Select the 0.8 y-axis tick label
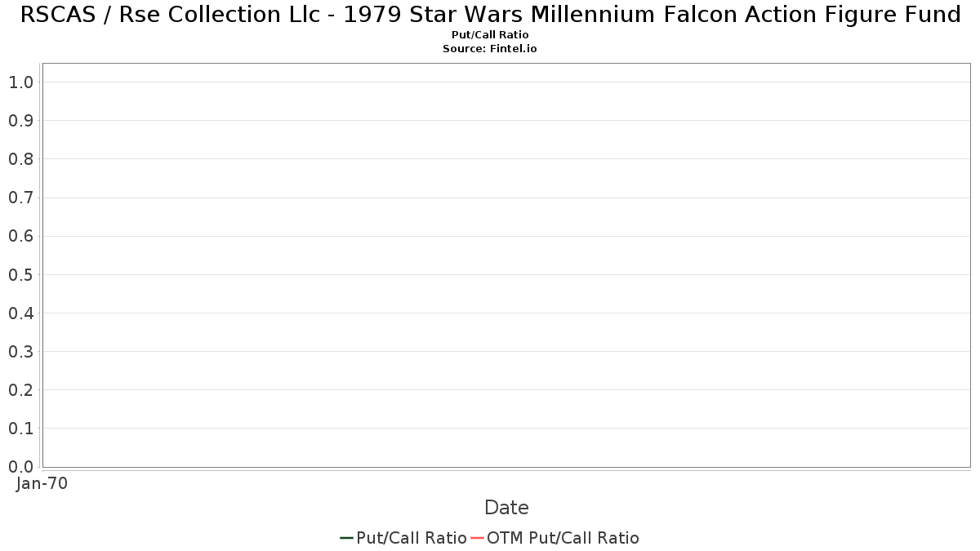Image resolution: width=980 pixels, height=551 pixels. pos(20,159)
